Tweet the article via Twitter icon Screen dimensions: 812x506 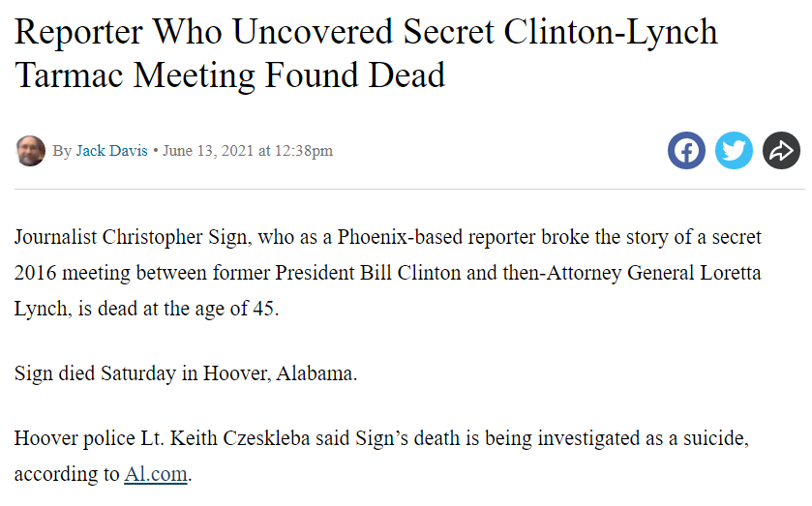734,151
